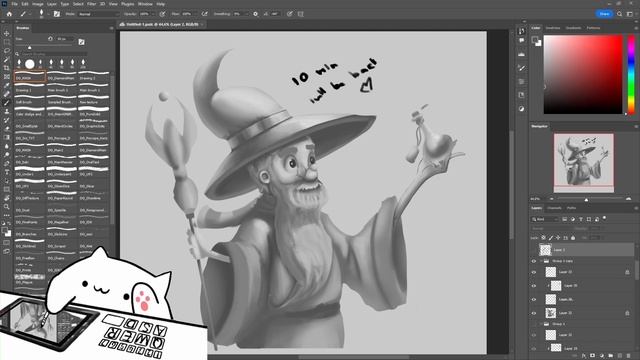Zoom out in the Navigator panel
Image resolution: width=640 pixels, height=360 pixels.
point(552,199)
